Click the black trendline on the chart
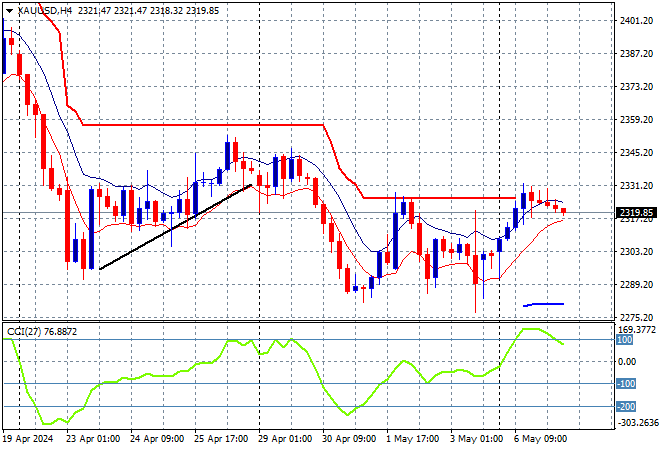 tap(176, 227)
